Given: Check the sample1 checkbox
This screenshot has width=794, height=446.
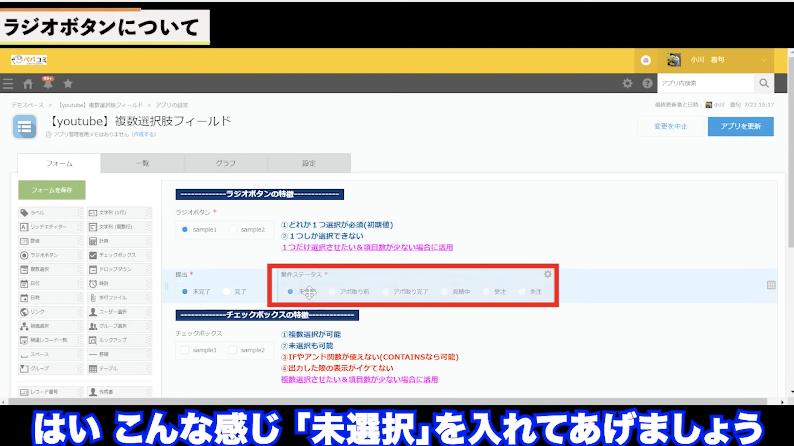Looking at the screenshot, I should [x=184, y=350].
